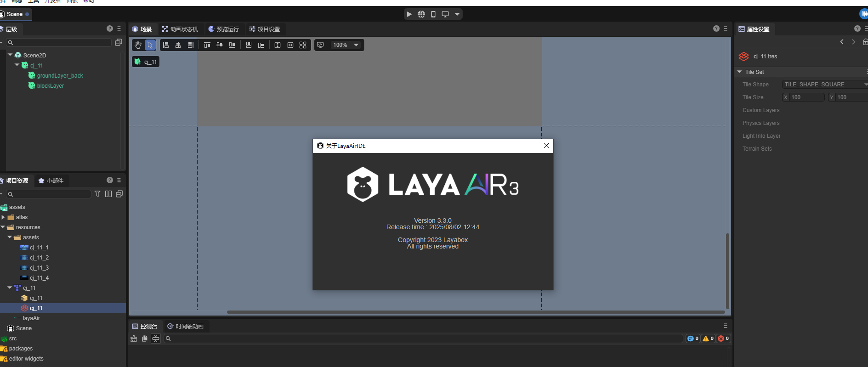The height and width of the screenshot is (367, 868).
Task: Select the cj_11_4 image asset
Action: pyautogui.click(x=39, y=278)
